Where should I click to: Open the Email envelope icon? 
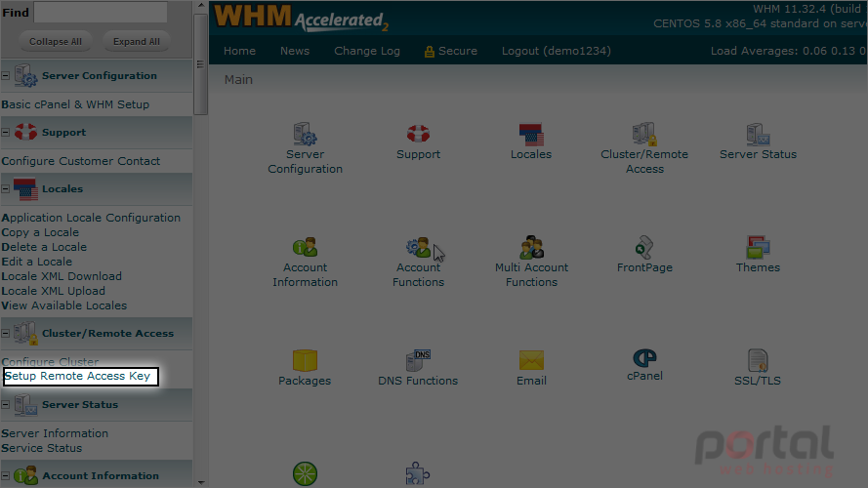[x=531, y=360]
